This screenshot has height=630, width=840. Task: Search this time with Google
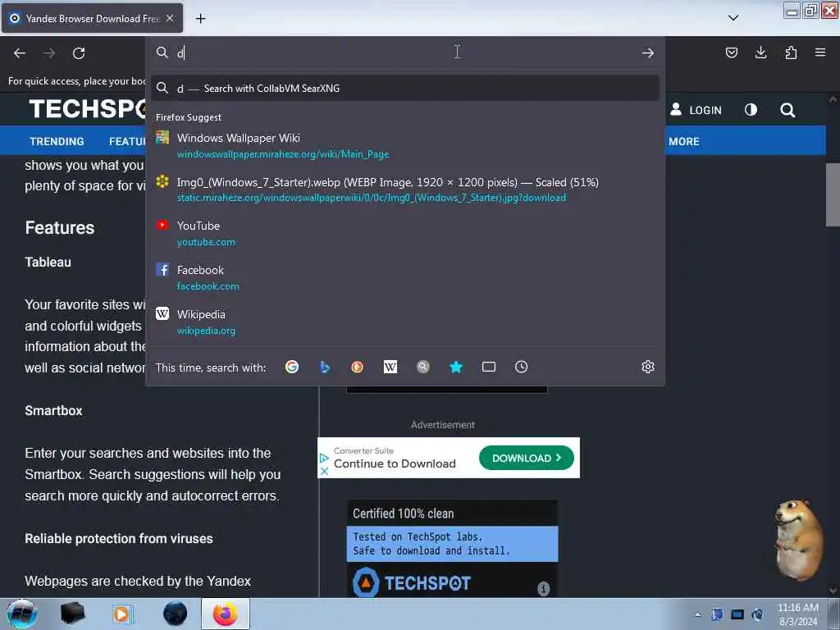coord(292,367)
